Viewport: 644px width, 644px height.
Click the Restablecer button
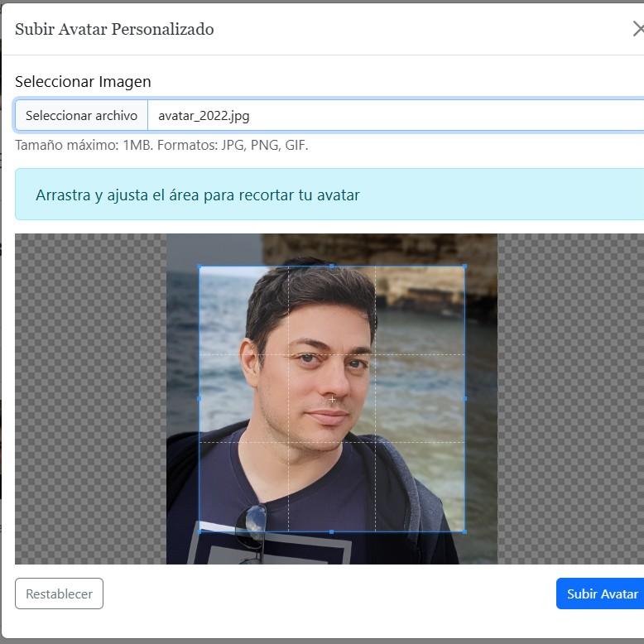[x=59, y=594]
